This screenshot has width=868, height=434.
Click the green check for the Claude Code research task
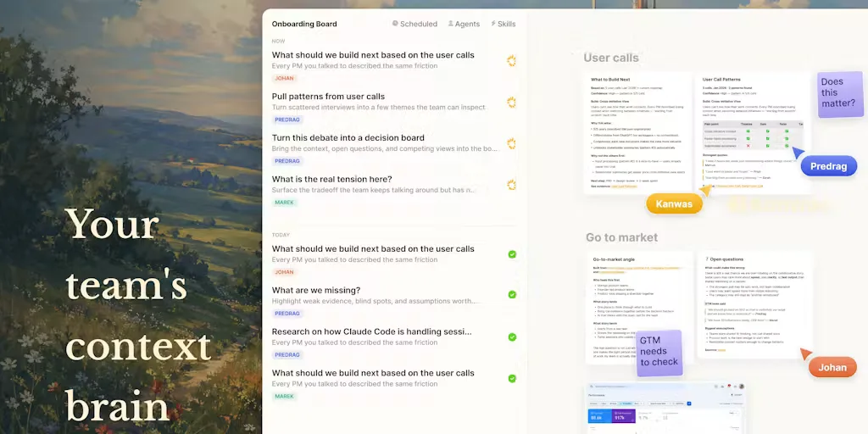(x=512, y=337)
